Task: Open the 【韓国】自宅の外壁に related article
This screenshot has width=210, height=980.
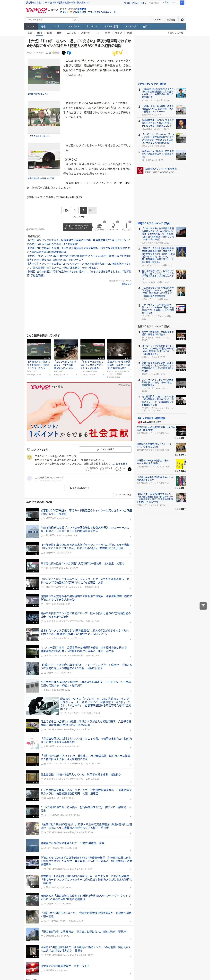Action: (79, 274)
